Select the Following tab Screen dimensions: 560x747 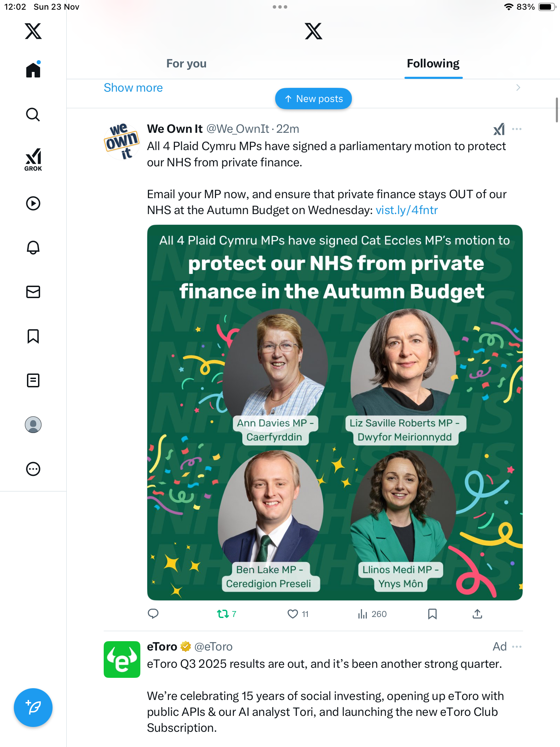[x=433, y=64]
